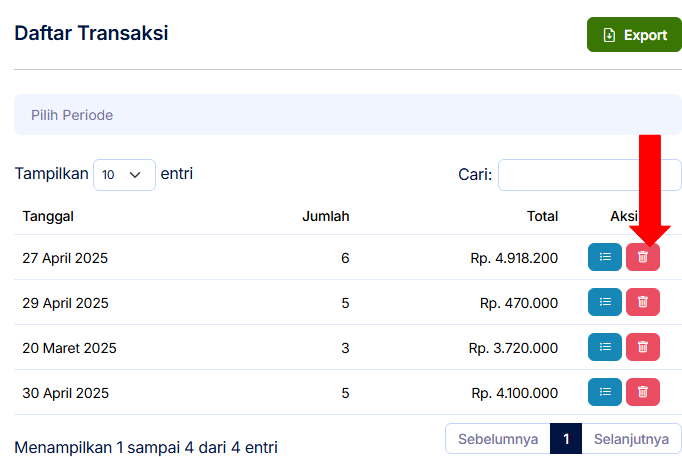The width and height of the screenshot is (682, 457).
Task: Open detail list for 27 April 2025 transaction
Action: (605, 257)
